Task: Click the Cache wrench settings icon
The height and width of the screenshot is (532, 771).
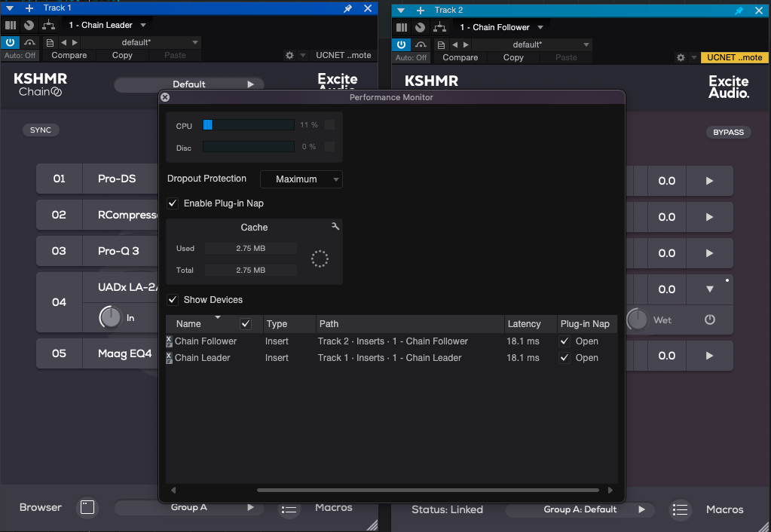Action: click(x=335, y=226)
